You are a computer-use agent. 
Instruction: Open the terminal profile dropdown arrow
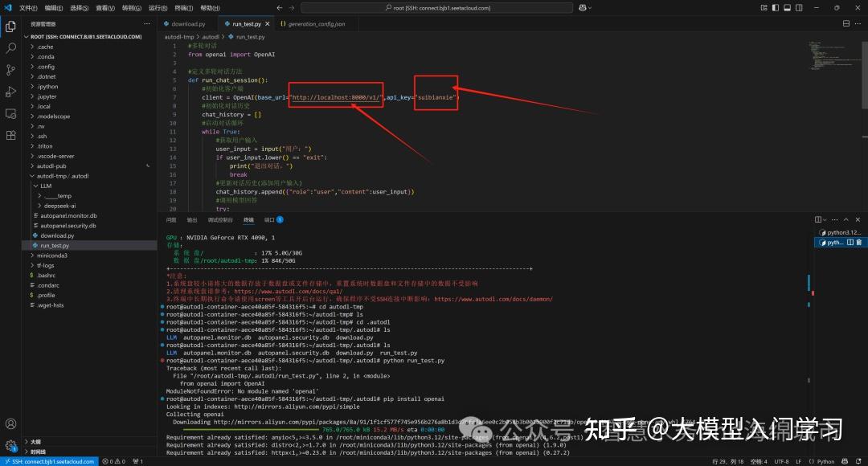pyautogui.click(x=826, y=219)
